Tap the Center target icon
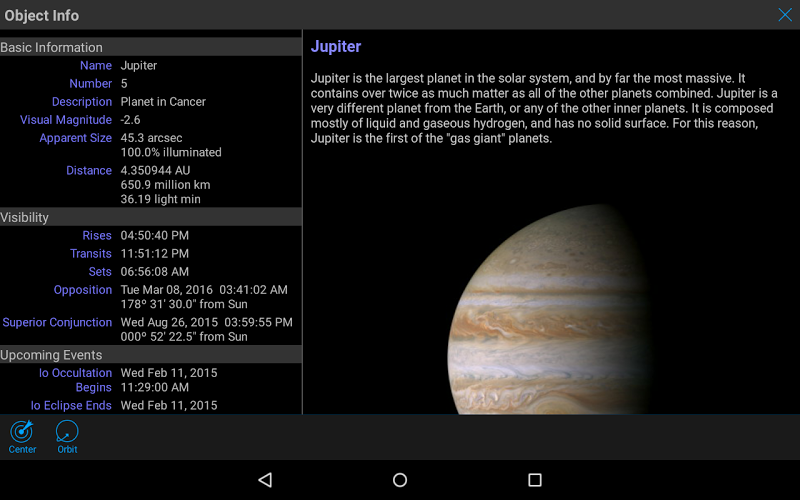Image resolution: width=800 pixels, height=500 pixels. (22, 437)
